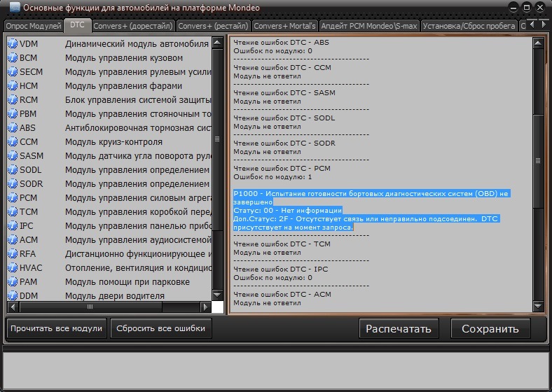This screenshot has width=552, height=392.
Task: Click the info icon beside BCM
Action: (x=13, y=57)
